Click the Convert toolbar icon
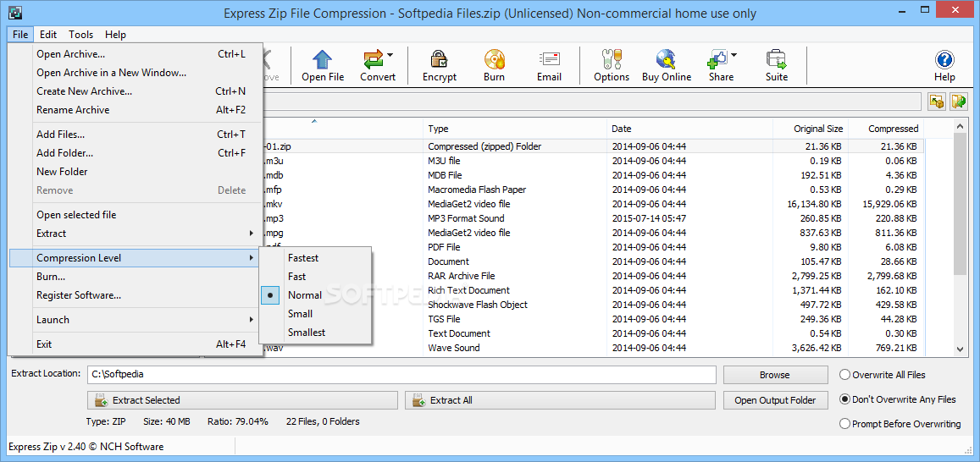980x462 pixels. pyautogui.click(x=374, y=59)
